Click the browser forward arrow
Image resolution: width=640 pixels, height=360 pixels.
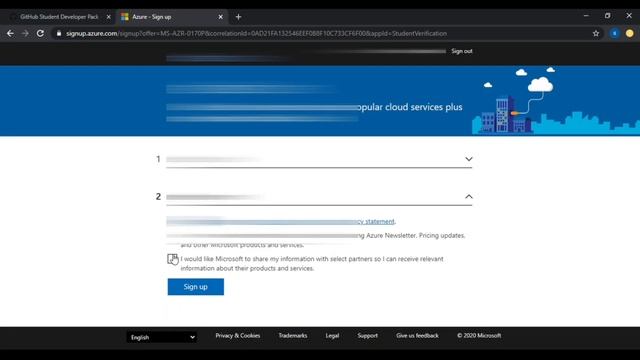click(25, 33)
